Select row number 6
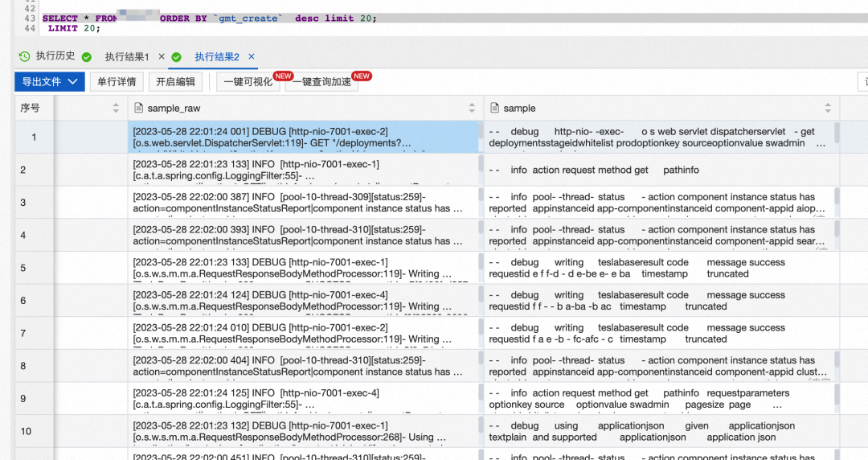 (x=35, y=301)
